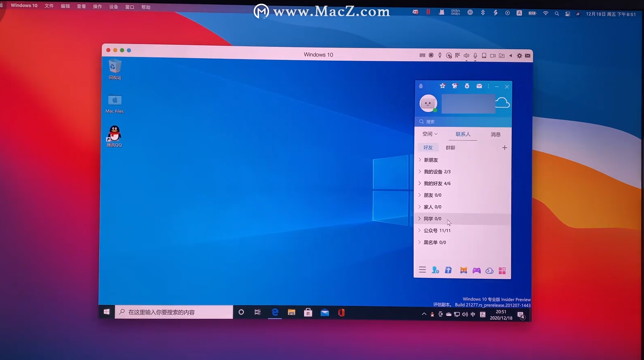Open the 空间 dropdown
Image resolution: width=644 pixels, height=360 pixels.
(430, 134)
